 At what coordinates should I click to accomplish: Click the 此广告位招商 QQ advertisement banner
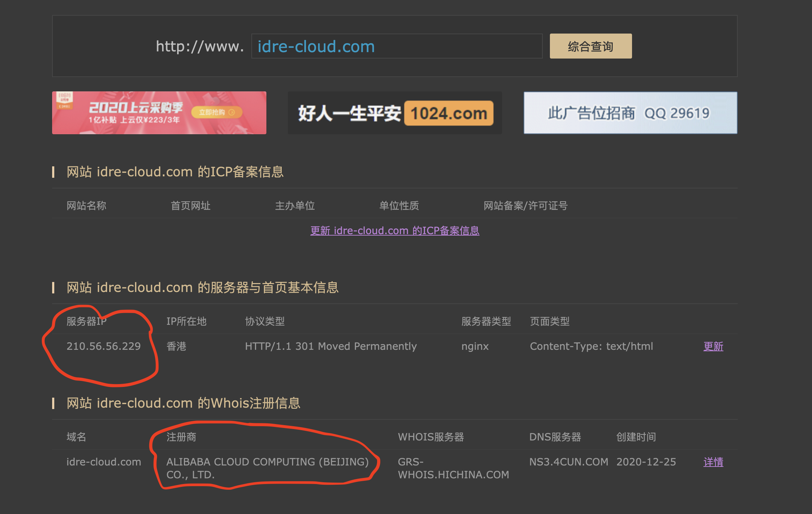[630, 113]
